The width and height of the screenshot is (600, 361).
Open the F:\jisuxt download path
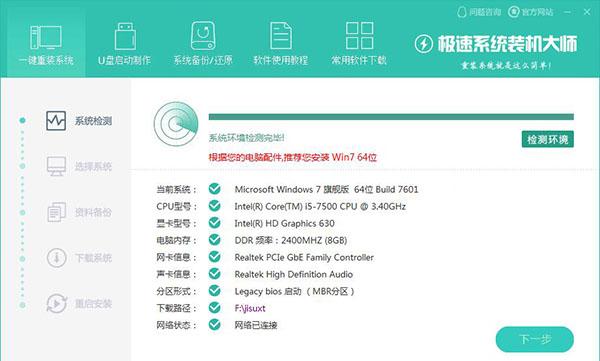point(250,308)
